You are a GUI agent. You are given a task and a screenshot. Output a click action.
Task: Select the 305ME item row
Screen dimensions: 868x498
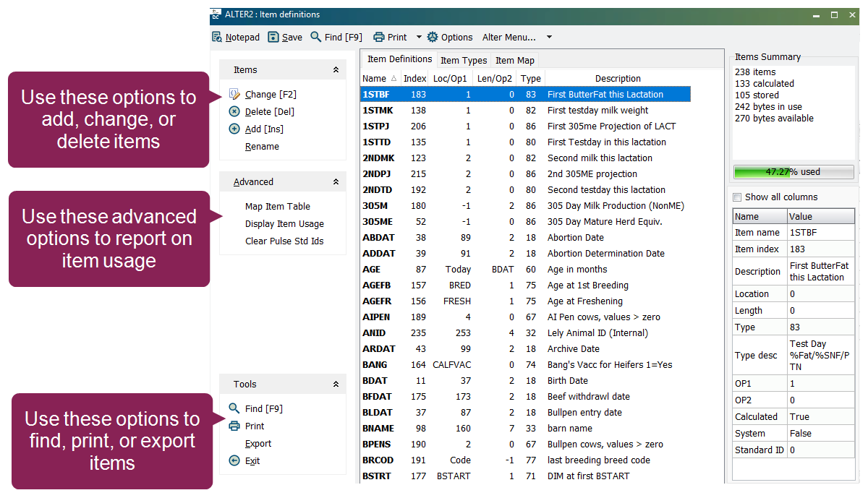pyautogui.click(x=526, y=221)
